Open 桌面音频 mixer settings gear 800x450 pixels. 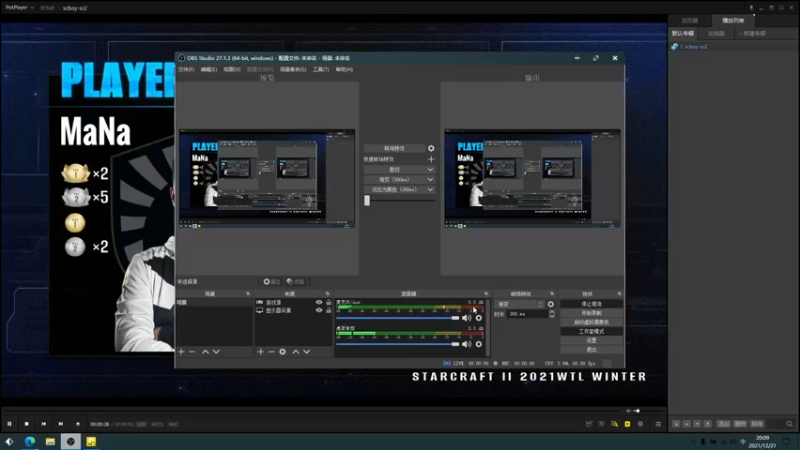click(x=479, y=344)
